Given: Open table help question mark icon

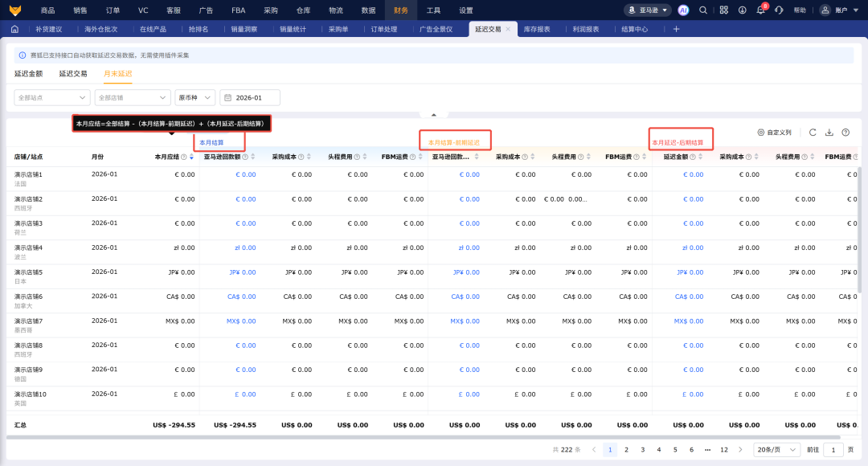Looking at the screenshot, I should point(845,133).
